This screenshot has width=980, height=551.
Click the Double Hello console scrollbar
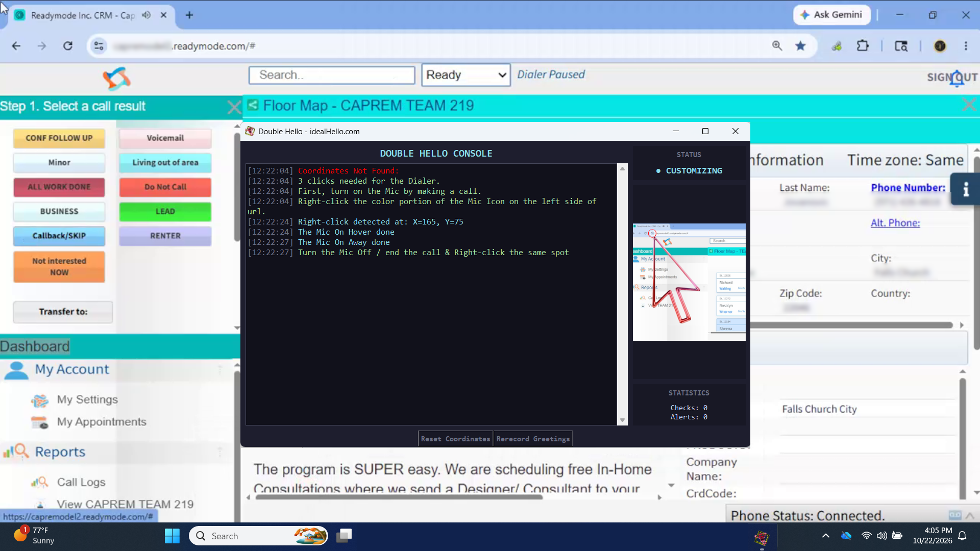pyautogui.click(x=622, y=294)
